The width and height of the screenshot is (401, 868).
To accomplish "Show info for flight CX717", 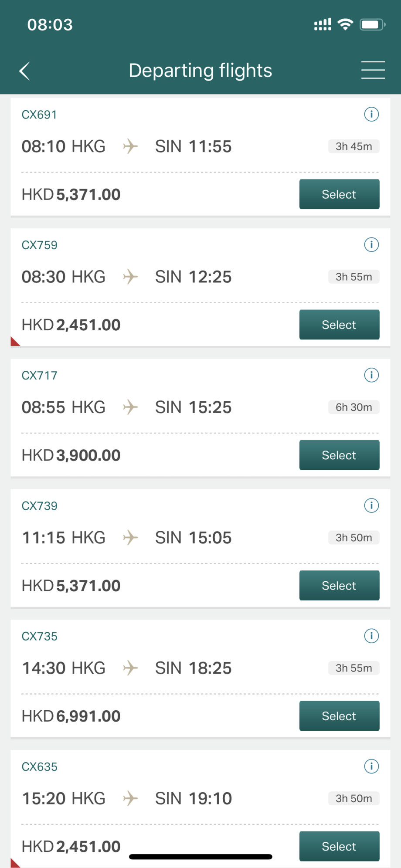I will point(371,375).
